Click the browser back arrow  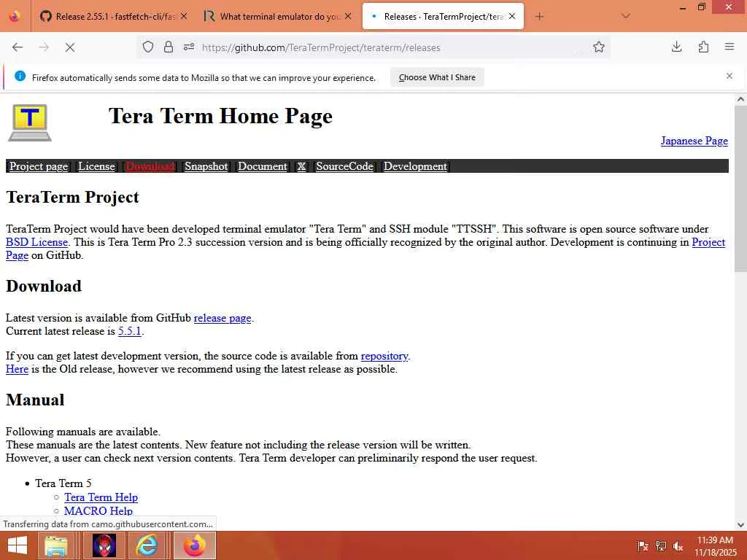[x=18, y=47]
